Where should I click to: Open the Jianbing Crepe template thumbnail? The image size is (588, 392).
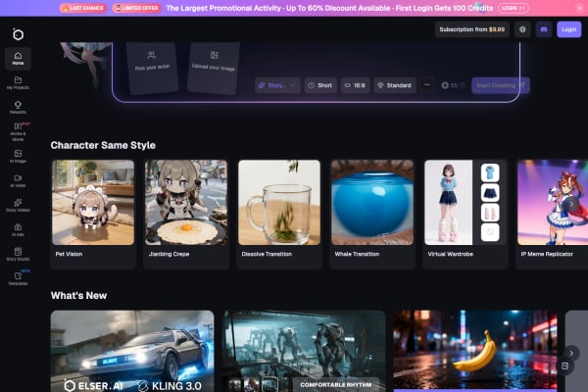click(x=186, y=203)
